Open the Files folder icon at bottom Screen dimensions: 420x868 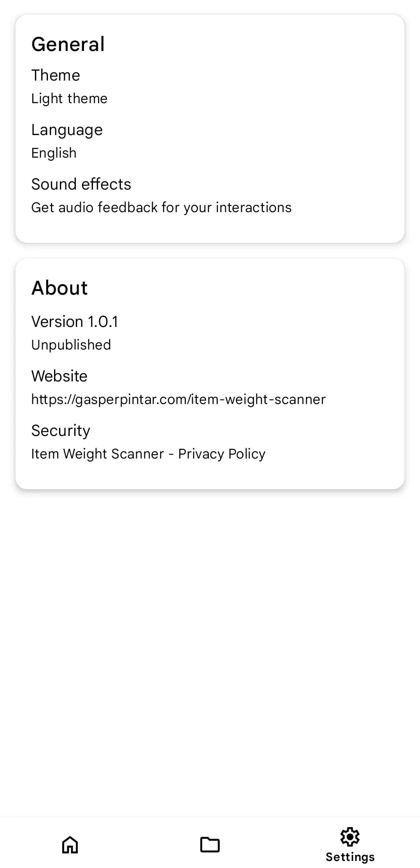210,845
